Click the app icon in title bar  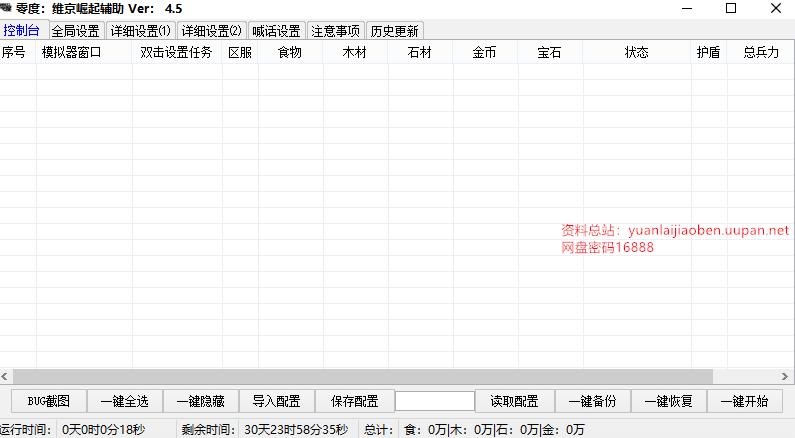(x=6, y=8)
